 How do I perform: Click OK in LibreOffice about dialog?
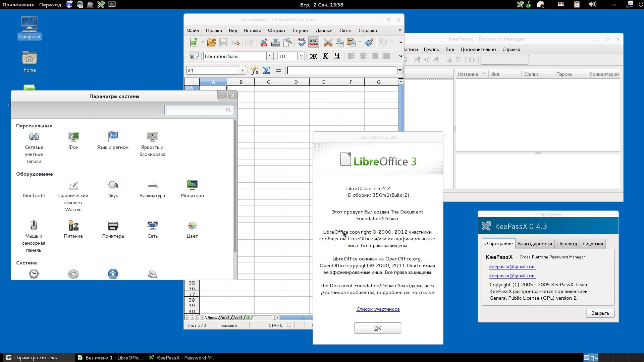pos(378,328)
